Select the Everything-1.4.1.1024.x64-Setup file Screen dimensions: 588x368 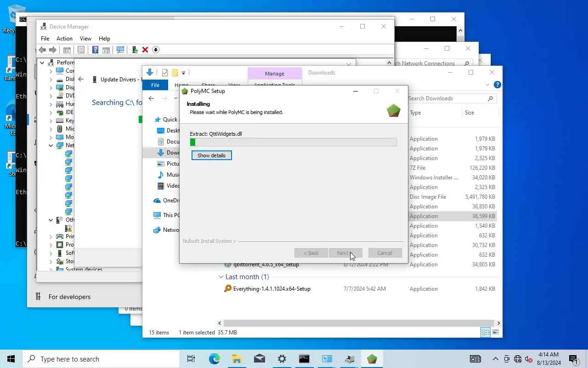click(x=271, y=289)
